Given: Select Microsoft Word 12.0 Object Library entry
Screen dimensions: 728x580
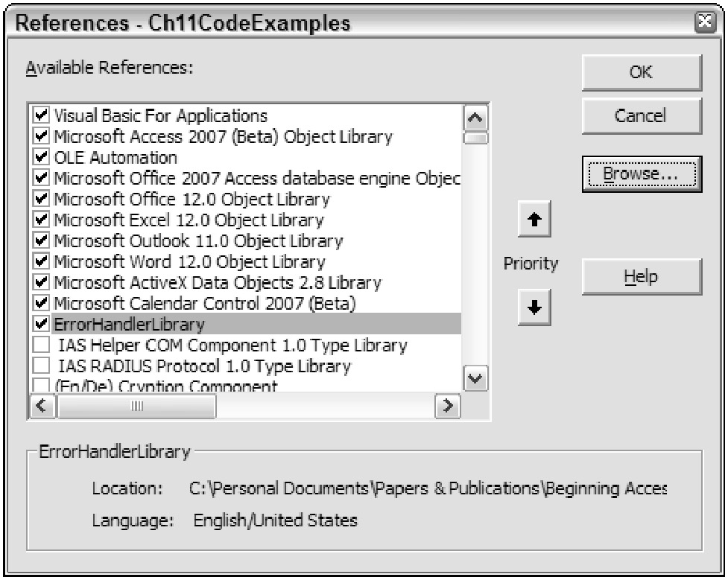Looking at the screenshot, I should (189, 262).
